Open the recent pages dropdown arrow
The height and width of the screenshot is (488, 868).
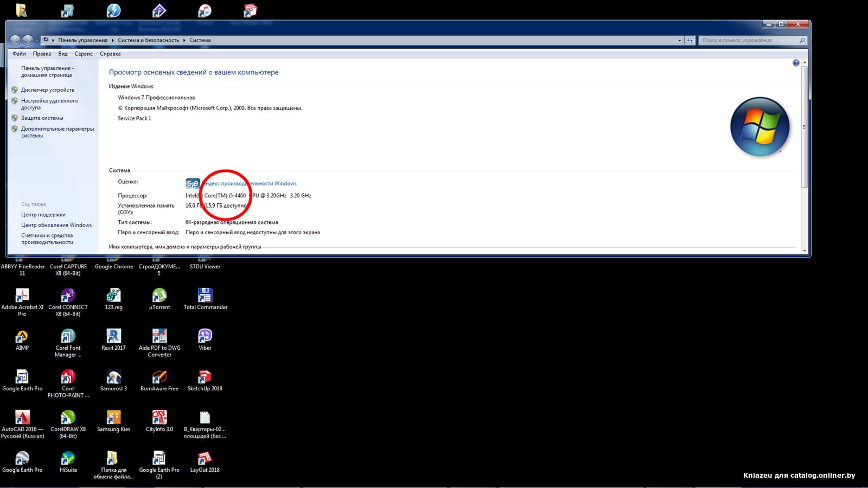(x=36, y=40)
